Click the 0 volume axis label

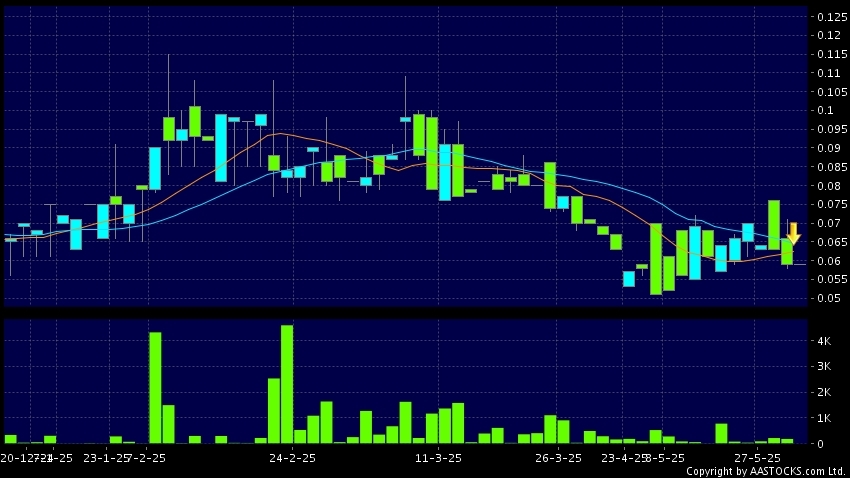click(x=821, y=444)
